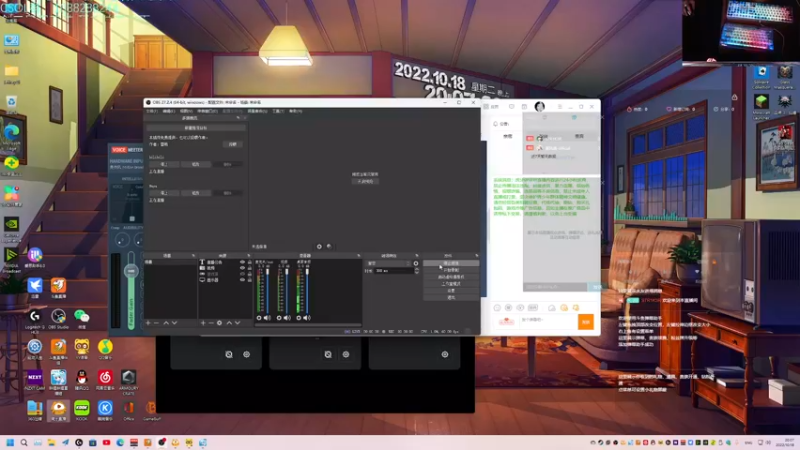Click Studio Mode in OBS Controls

click(451, 284)
